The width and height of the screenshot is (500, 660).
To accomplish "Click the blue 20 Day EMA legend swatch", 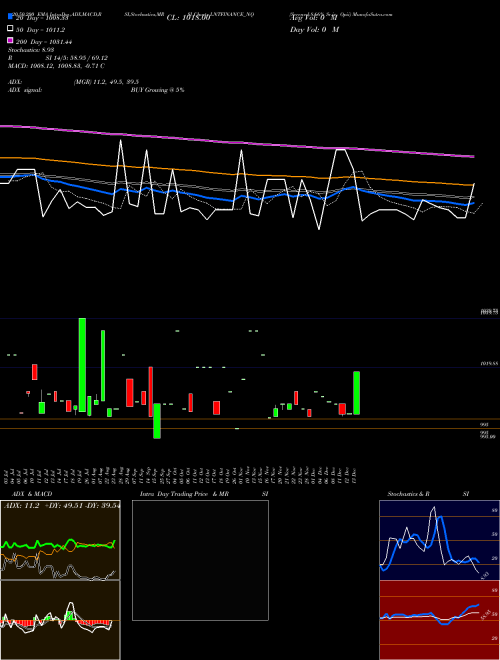I will [x=10, y=16].
